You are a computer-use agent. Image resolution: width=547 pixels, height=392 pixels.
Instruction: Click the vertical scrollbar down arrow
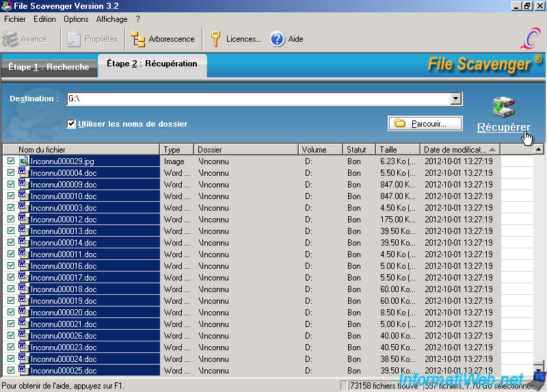click(538, 370)
